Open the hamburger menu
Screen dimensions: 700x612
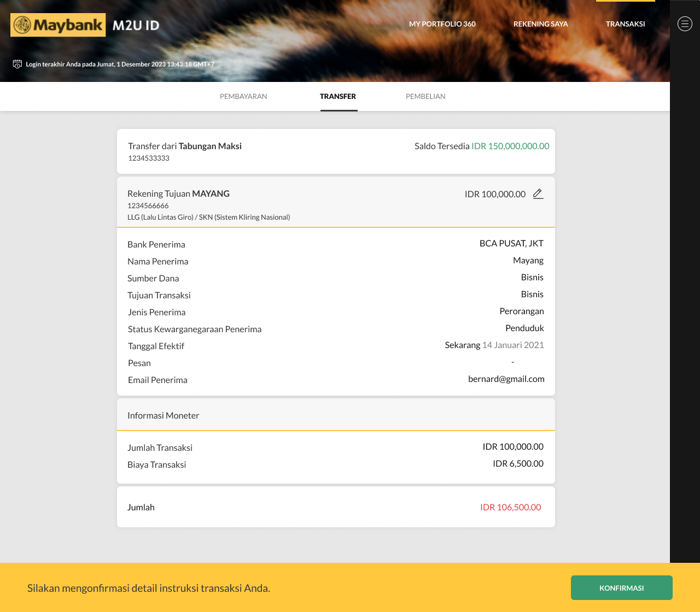pos(684,23)
